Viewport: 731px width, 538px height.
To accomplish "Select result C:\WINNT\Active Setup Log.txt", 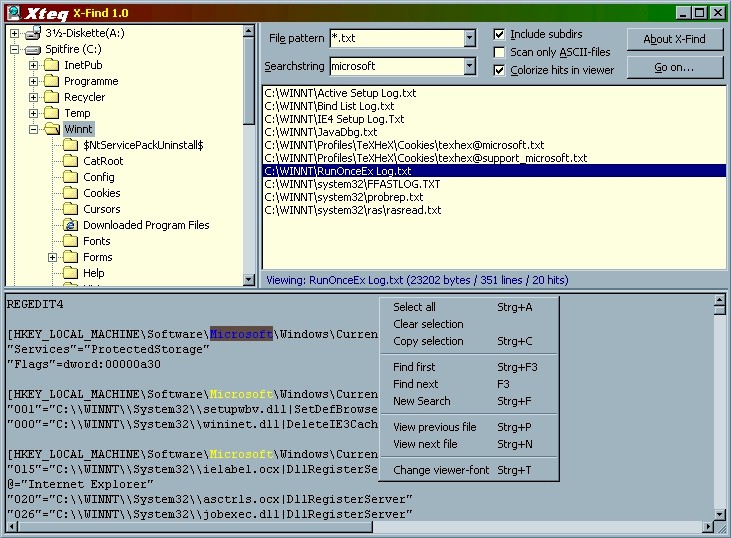I will click(x=494, y=93).
